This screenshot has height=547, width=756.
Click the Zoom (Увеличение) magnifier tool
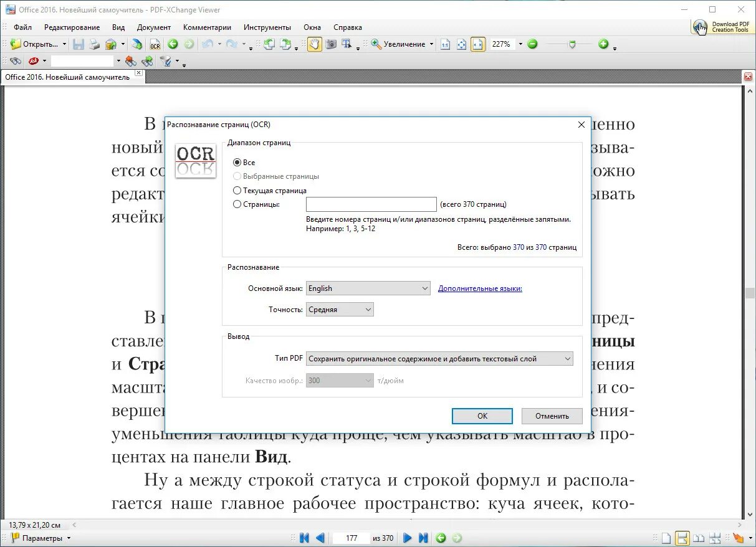tap(398, 44)
